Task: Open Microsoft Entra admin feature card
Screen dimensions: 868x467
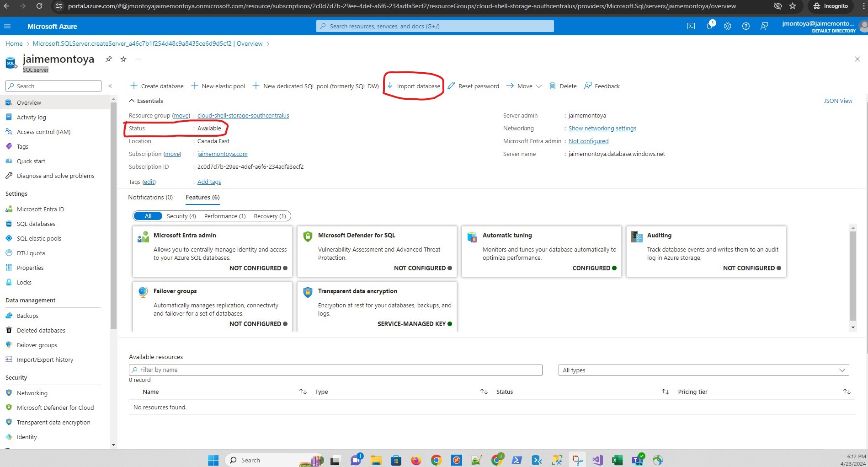Action: click(x=213, y=251)
